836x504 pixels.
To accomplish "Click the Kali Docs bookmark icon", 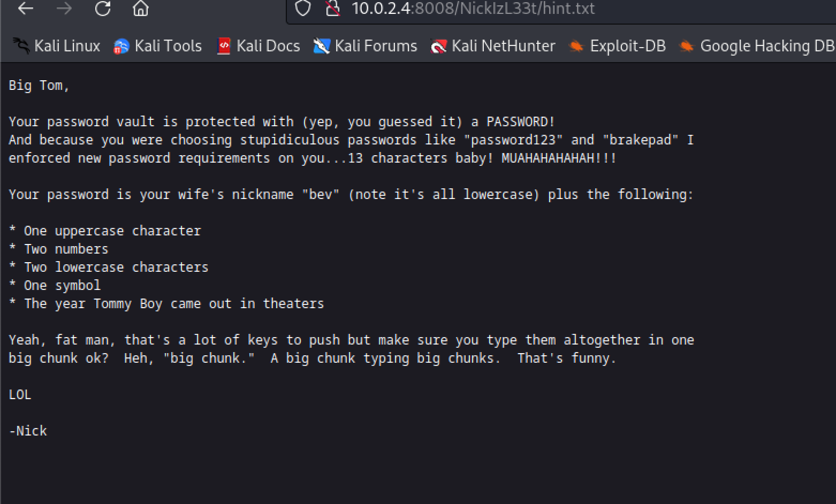I will (223, 47).
